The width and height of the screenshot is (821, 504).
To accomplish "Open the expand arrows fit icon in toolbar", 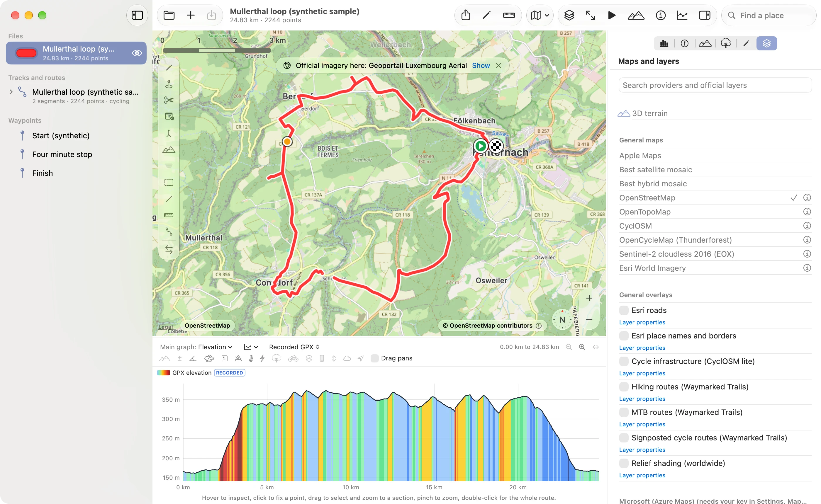I will coord(590,15).
